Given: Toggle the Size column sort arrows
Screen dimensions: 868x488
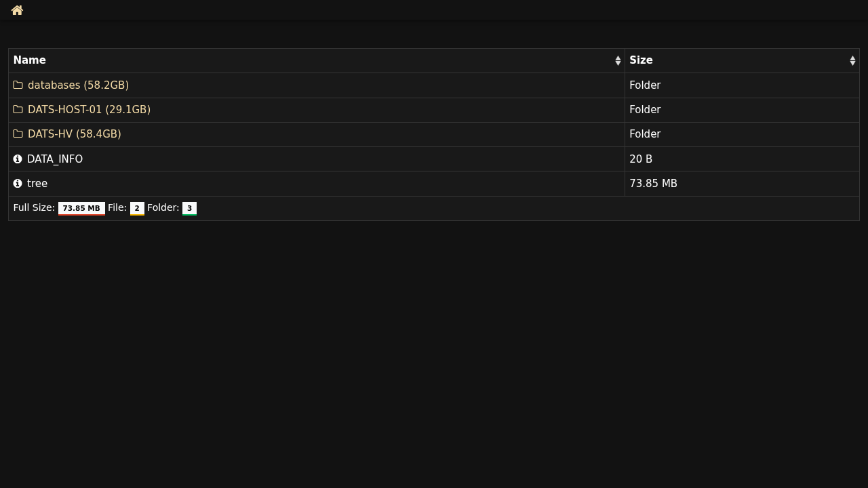Looking at the screenshot, I should point(852,61).
